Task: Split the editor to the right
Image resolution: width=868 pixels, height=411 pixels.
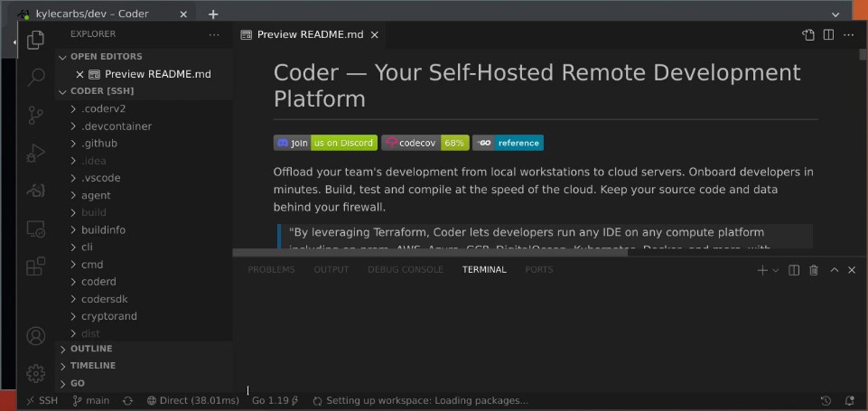Action: [828, 35]
